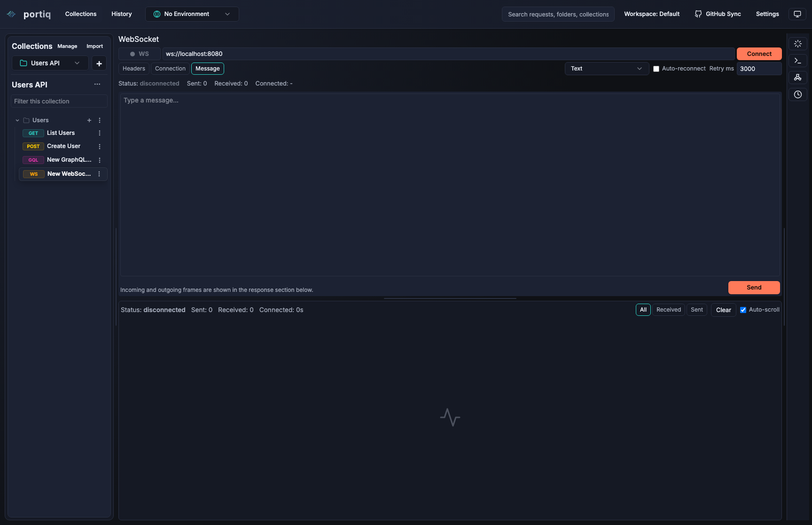Viewport: 812px width, 525px height.
Task: Open the cubes icon in right sidebar
Action: pos(798,78)
